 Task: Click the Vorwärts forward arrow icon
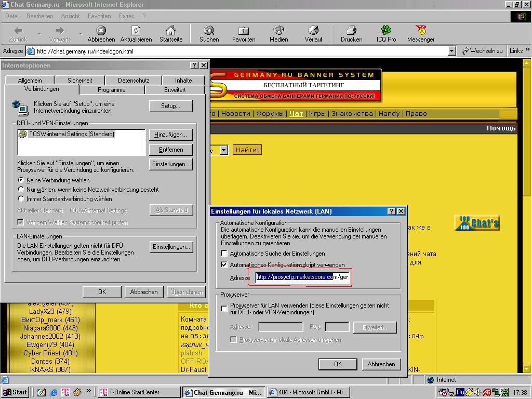60,31
